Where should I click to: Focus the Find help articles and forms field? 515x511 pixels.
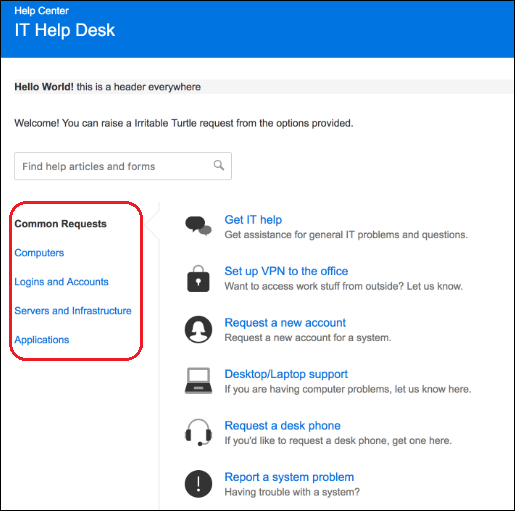coord(123,166)
